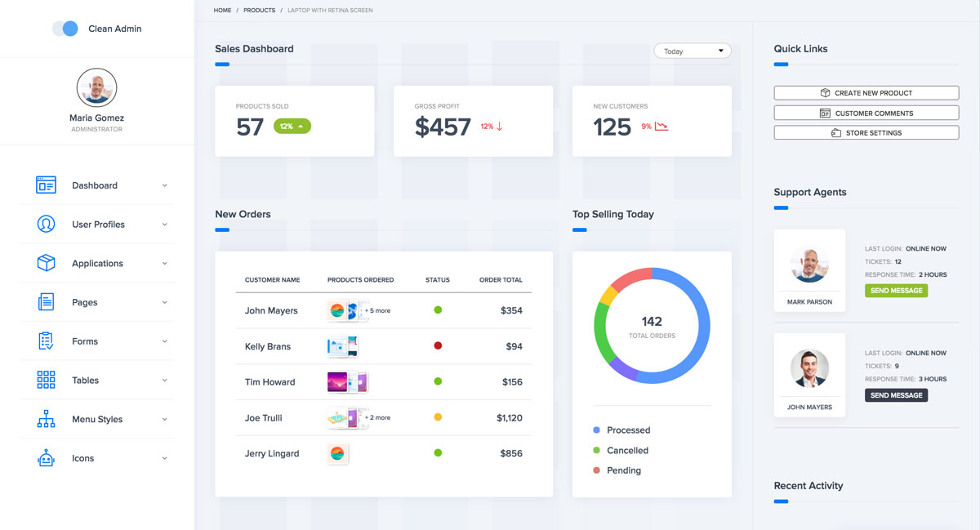Expand the Dashboard menu chevron
Viewport: 980px width, 530px height.
click(x=164, y=185)
